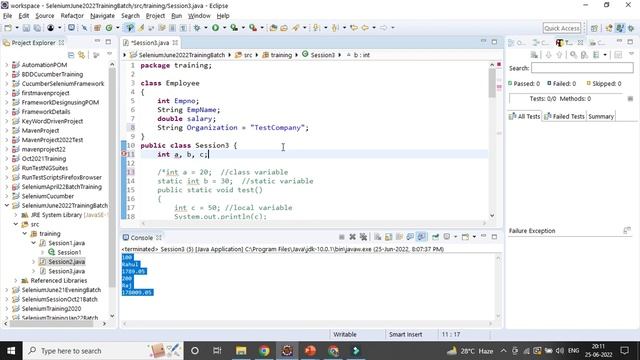
Task: Click Previous Failed Test arrow in TestNG view
Action: pos(559,55)
